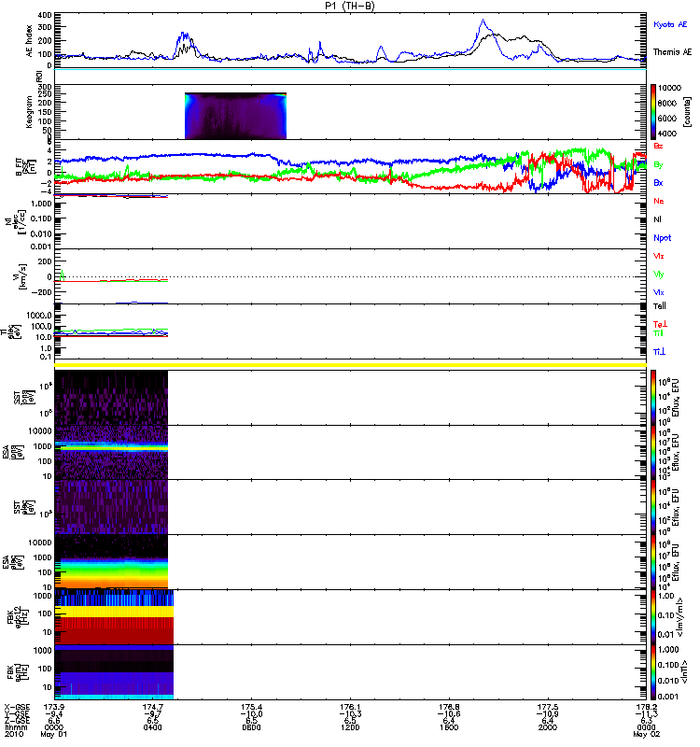Click the hhmm row label
The height and width of the screenshot is (747, 700).
pyautogui.click(x=16, y=727)
